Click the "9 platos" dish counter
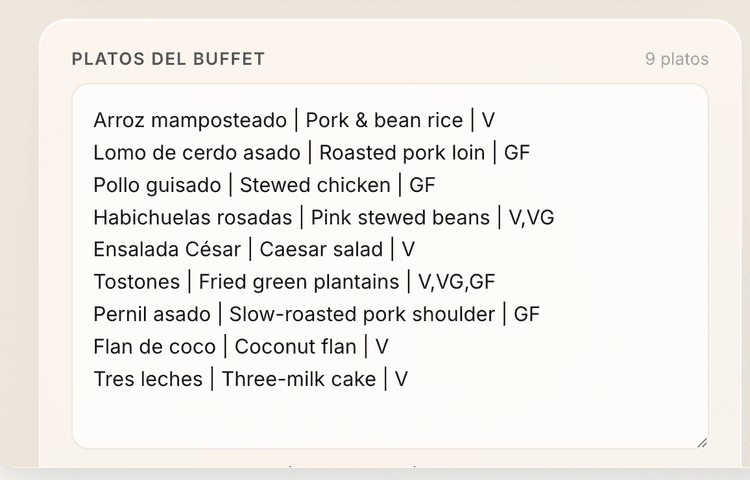This screenshot has height=480, width=750. tap(677, 59)
